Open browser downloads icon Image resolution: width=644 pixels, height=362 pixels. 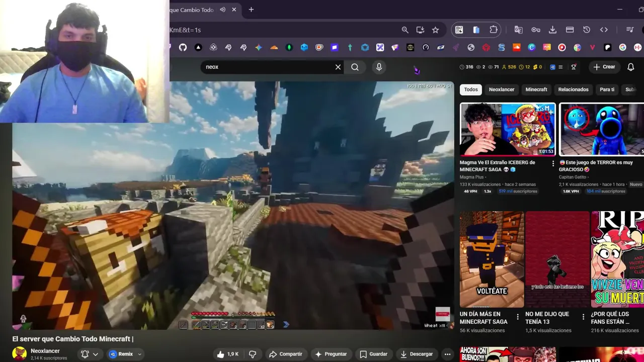552,30
